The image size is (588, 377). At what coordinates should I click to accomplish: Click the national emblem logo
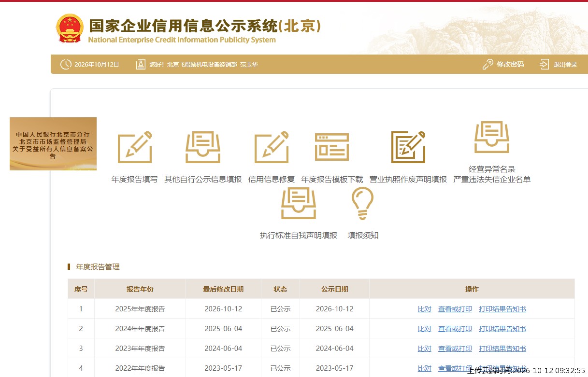(70, 29)
